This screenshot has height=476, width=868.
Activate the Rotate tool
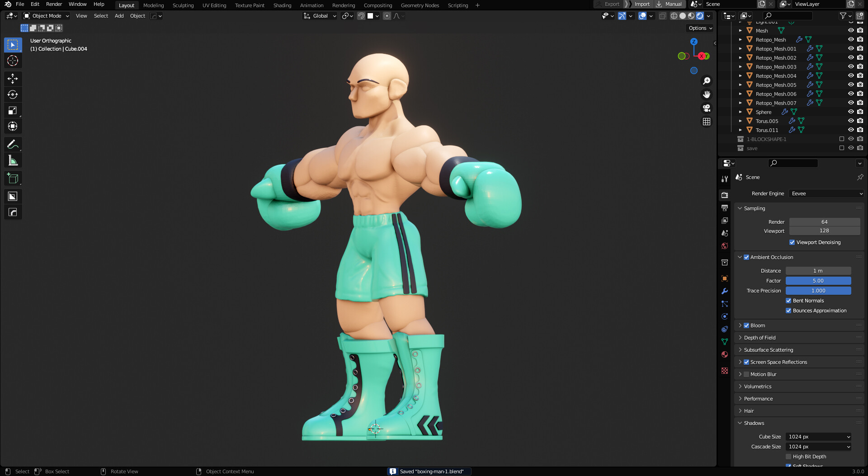point(13,94)
